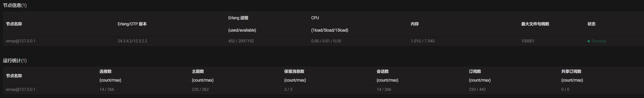Click the 状态 column header
Image resolution: width=644 pixels, height=98 pixels.
[x=591, y=24]
